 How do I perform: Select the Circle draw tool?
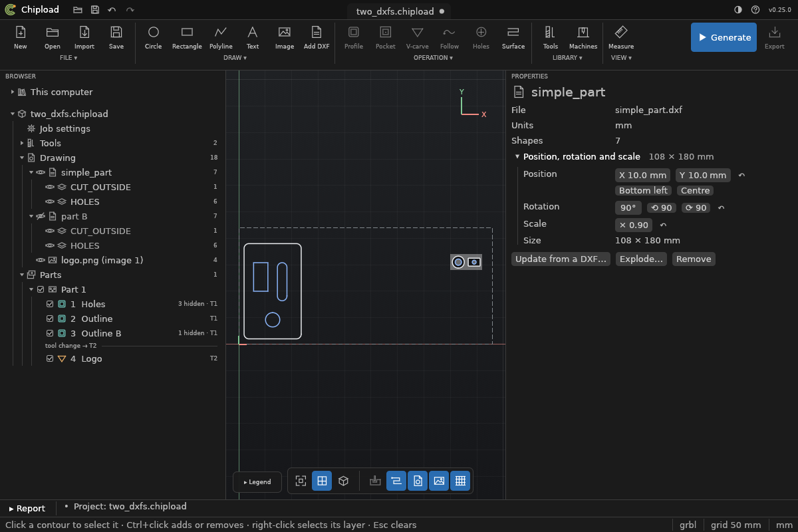(x=154, y=37)
